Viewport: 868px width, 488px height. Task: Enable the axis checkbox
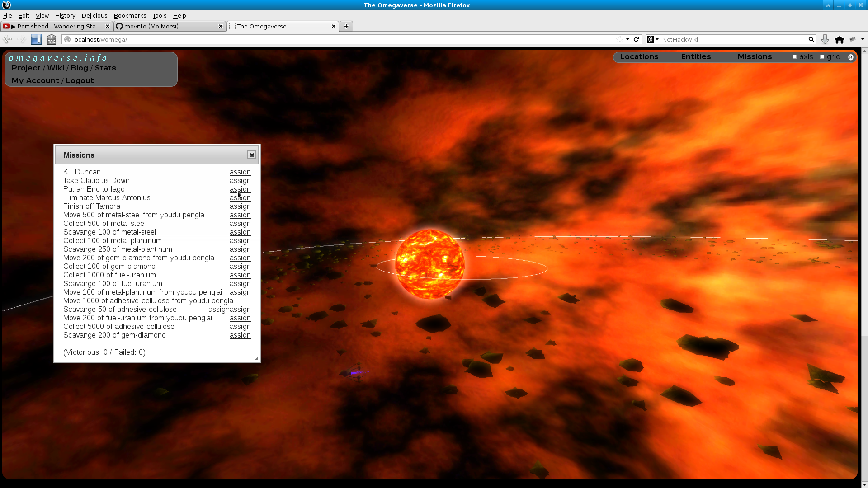tap(795, 56)
